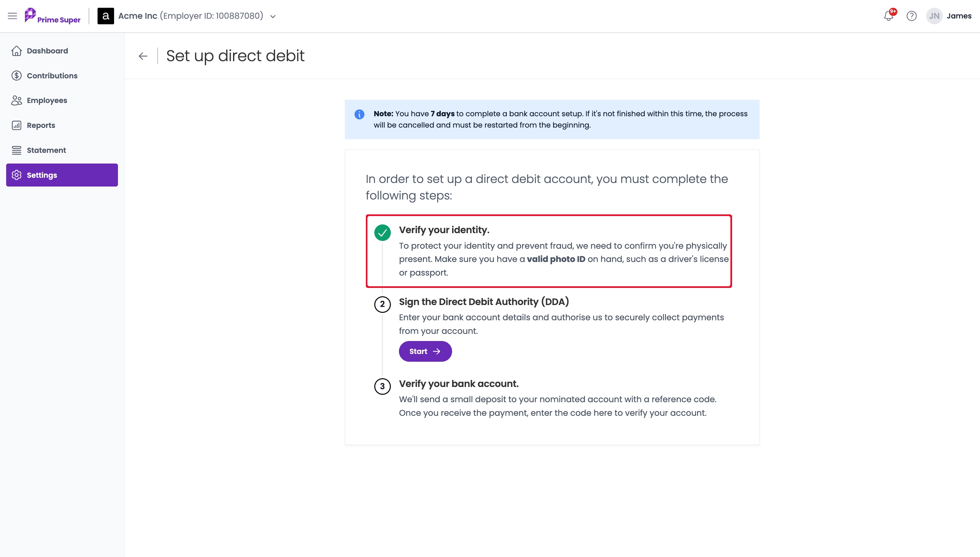This screenshot has height=557, width=980.
Task: Click the green identity verified checkmark
Action: pos(382,233)
